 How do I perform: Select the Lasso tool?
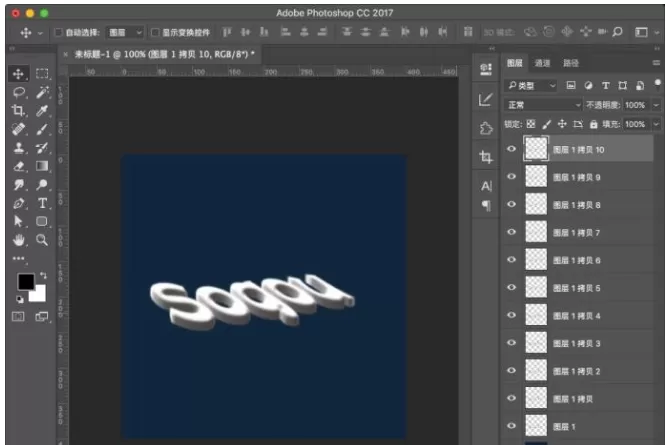point(18,92)
